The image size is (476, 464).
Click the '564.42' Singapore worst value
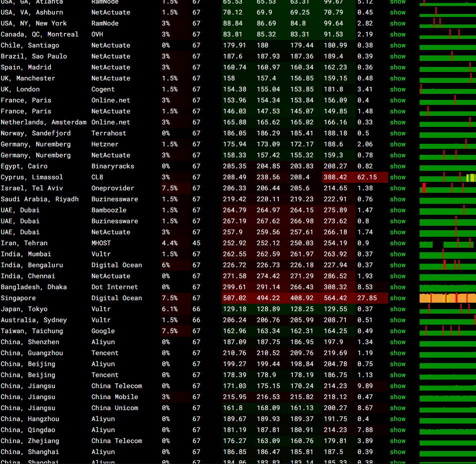335,298
